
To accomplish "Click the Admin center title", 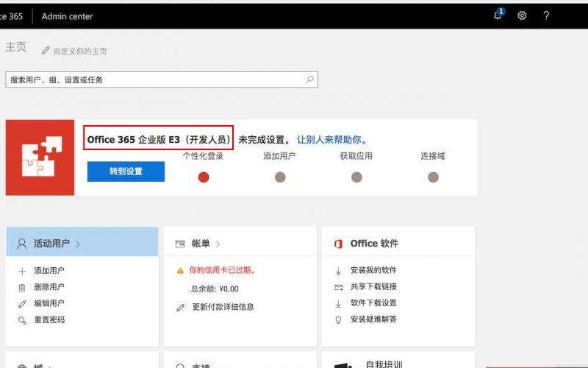I will click(x=67, y=16).
